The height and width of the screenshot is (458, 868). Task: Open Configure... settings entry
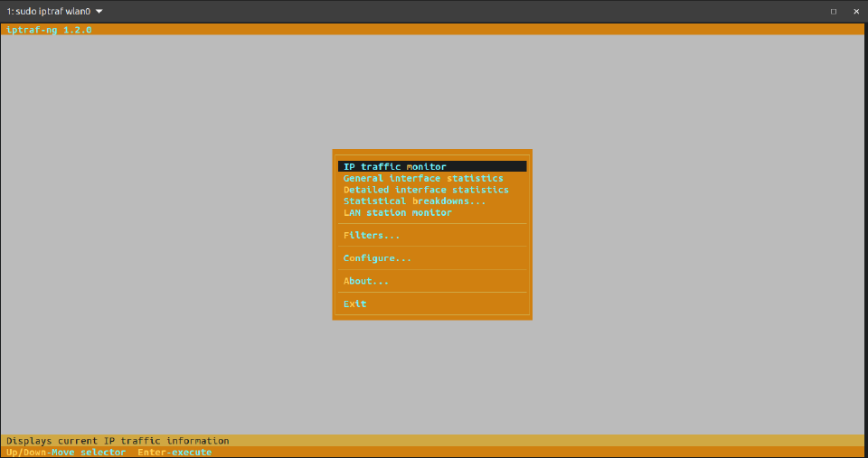(x=377, y=258)
